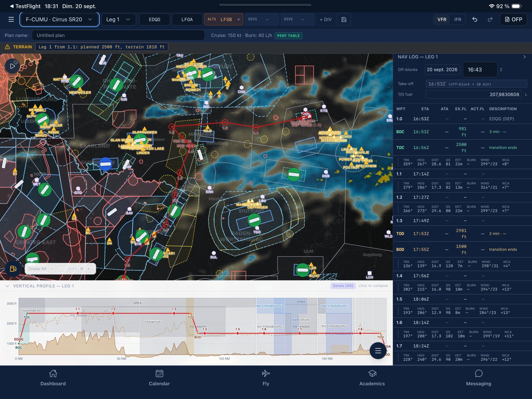Select the TOD row in nav log at 17:53Z
532x399 pixels.
pos(463,234)
